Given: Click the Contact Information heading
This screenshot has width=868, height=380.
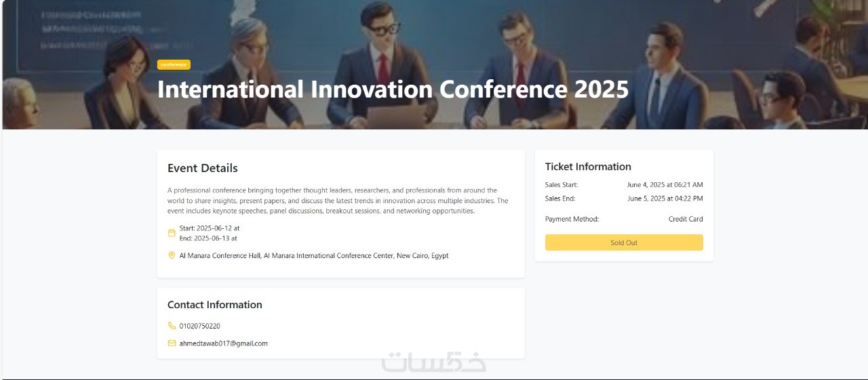Looking at the screenshot, I should pos(214,305).
